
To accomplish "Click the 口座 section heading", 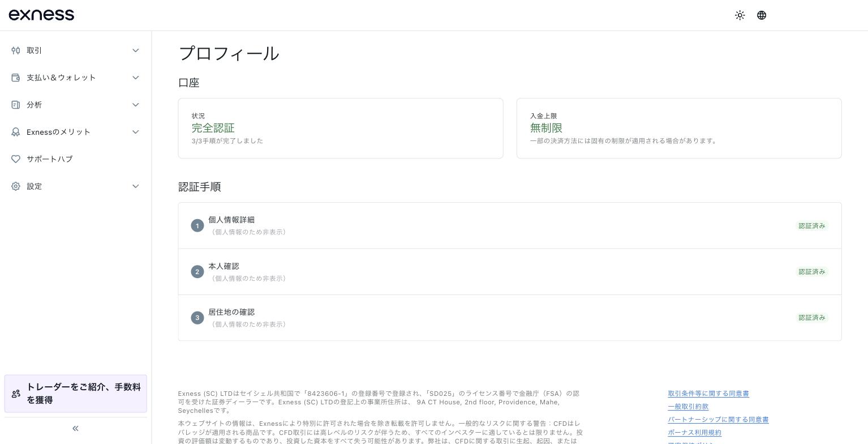I will pyautogui.click(x=189, y=83).
